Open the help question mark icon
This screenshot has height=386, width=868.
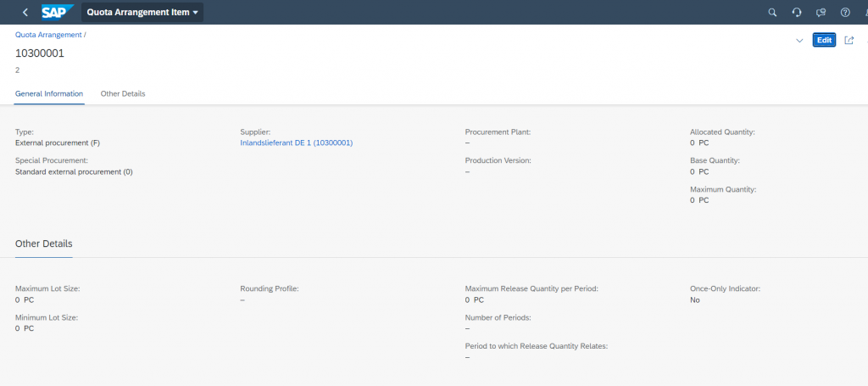[845, 12]
